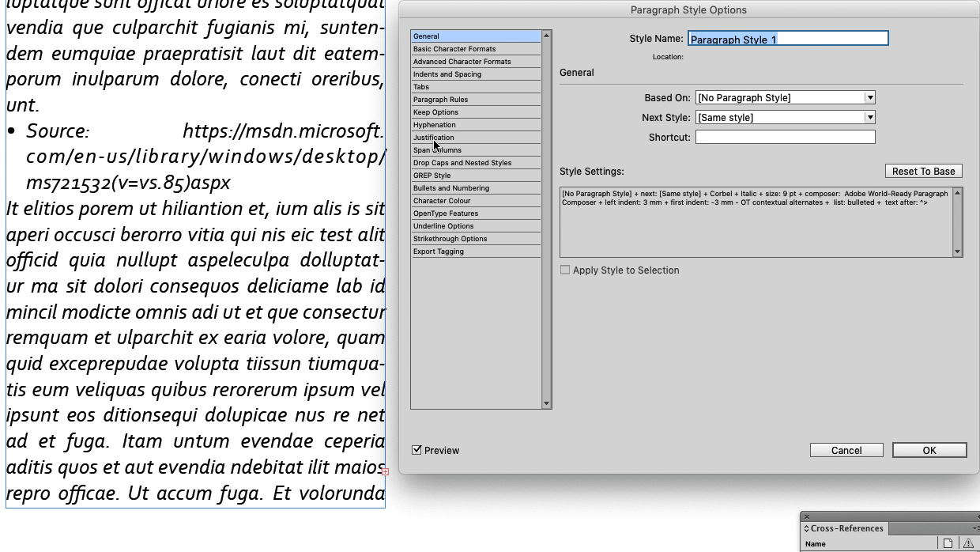Click inside the Style Name field
This screenshot has height=552, width=980.
pos(788,38)
